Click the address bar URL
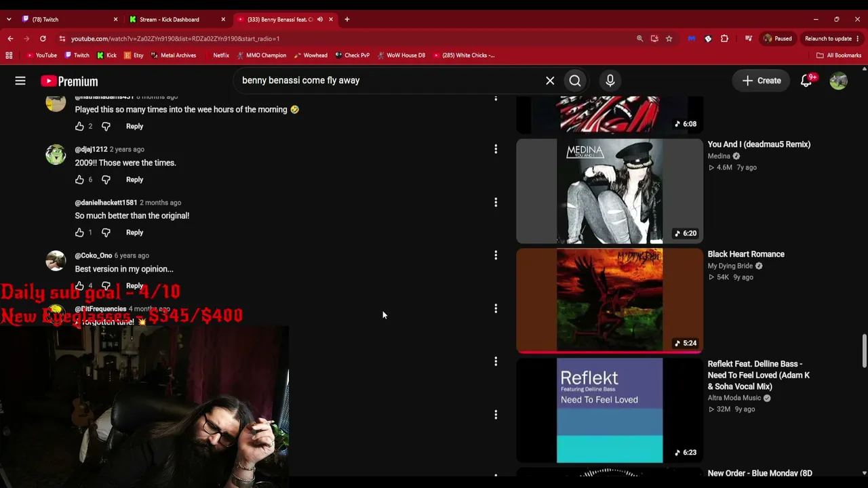868x488 pixels. pyautogui.click(x=175, y=39)
